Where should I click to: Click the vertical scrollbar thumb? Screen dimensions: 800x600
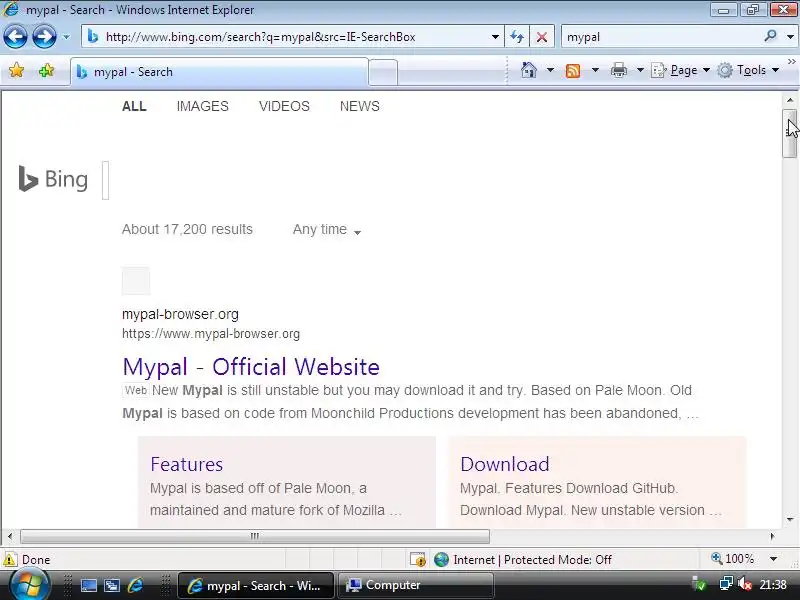point(789,134)
